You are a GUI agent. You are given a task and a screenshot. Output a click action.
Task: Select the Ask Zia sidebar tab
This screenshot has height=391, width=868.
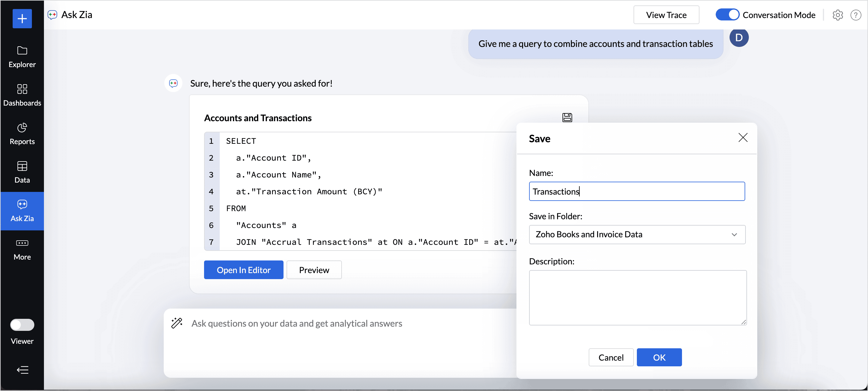point(22,211)
